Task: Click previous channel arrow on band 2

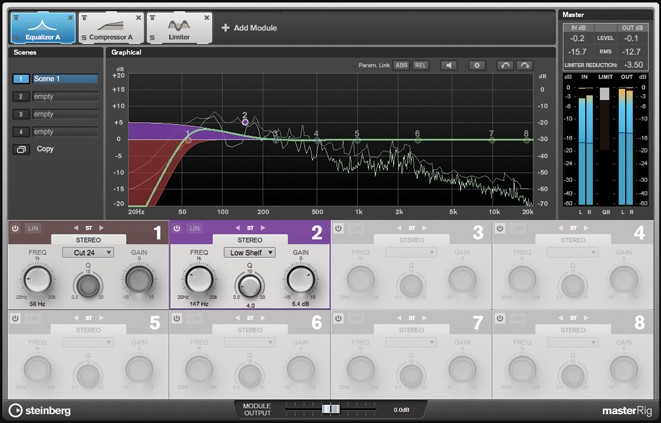Action: 237,228
